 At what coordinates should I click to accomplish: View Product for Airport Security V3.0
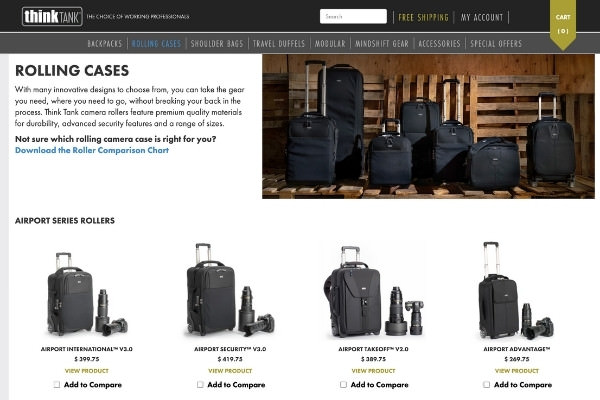coord(230,371)
